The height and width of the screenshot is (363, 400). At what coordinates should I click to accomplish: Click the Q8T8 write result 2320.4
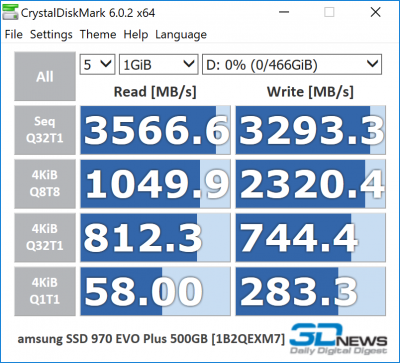[311, 184]
